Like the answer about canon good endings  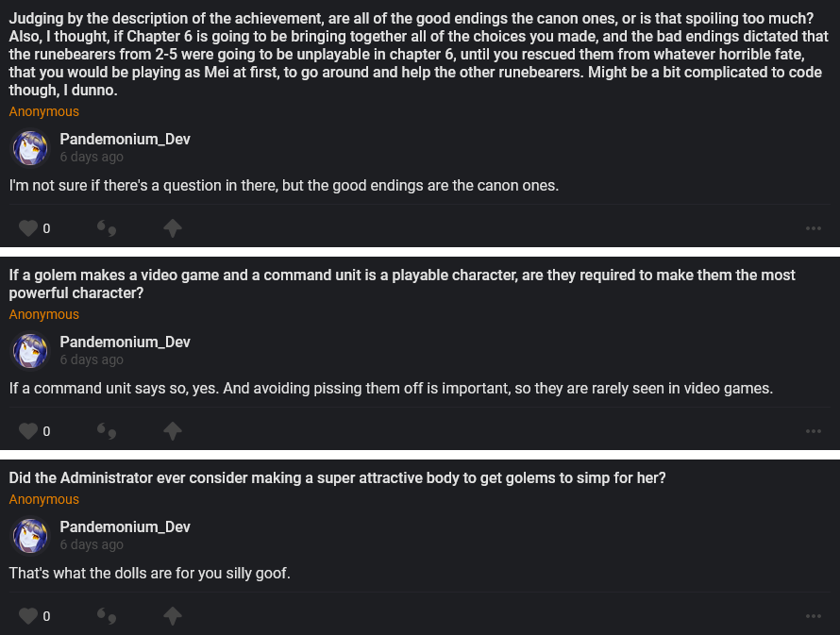pos(28,228)
